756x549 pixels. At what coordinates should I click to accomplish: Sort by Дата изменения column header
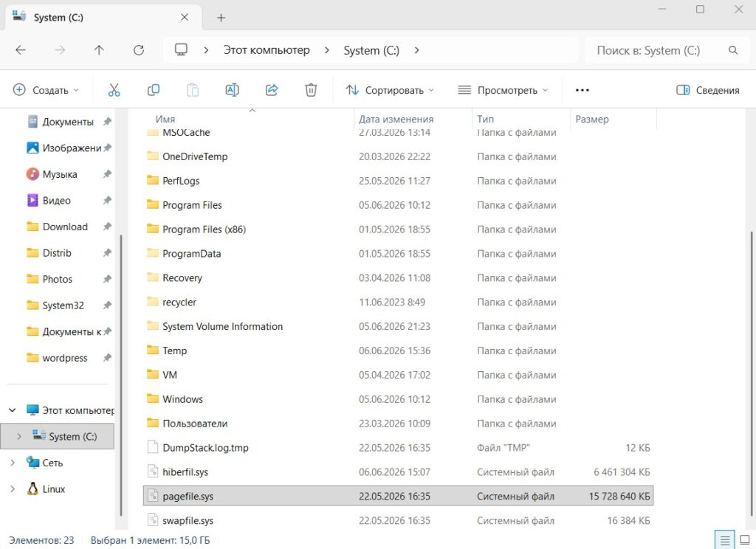point(396,119)
